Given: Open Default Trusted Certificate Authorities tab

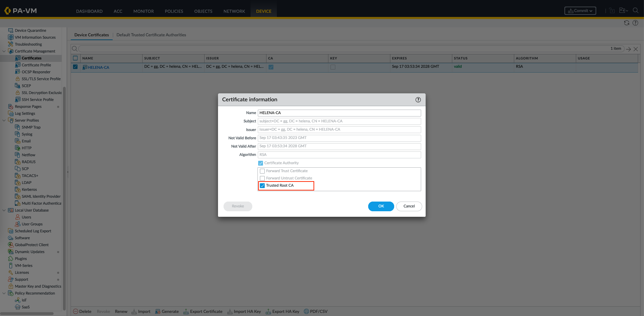Looking at the screenshot, I should point(151,35).
